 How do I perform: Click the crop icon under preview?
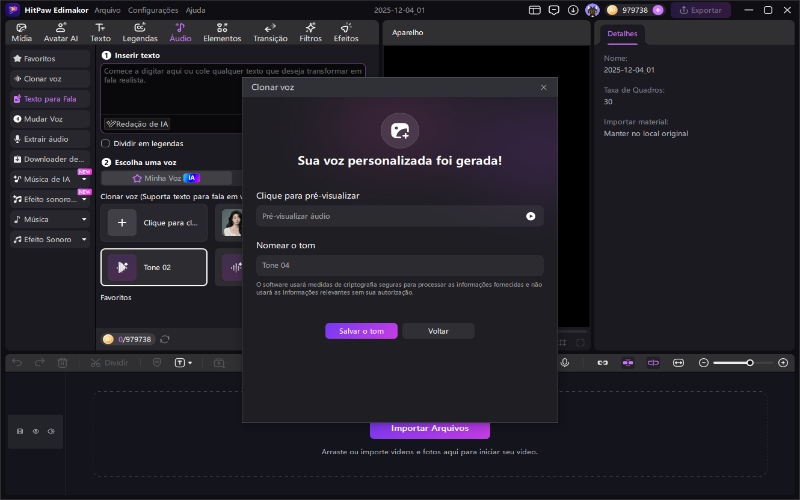[x=562, y=343]
